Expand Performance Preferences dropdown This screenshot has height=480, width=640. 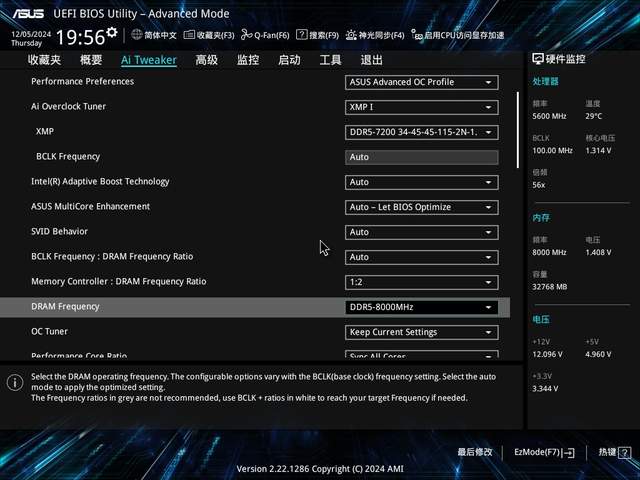[422, 82]
